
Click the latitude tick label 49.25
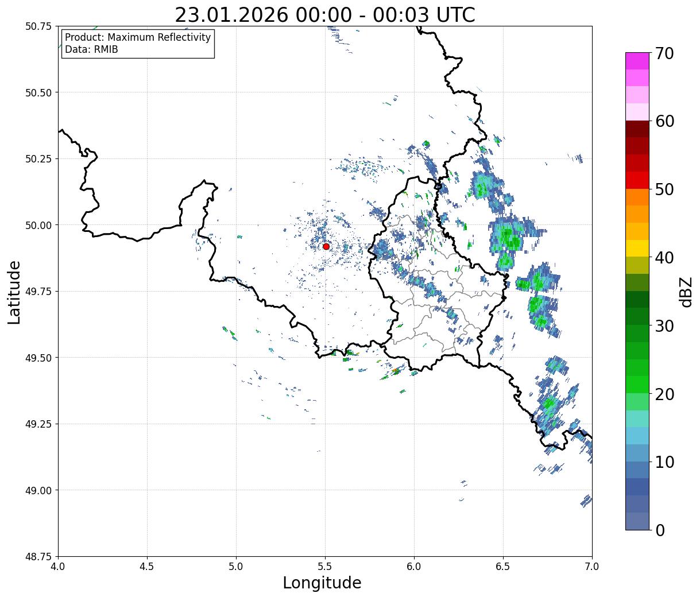(x=38, y=424)
